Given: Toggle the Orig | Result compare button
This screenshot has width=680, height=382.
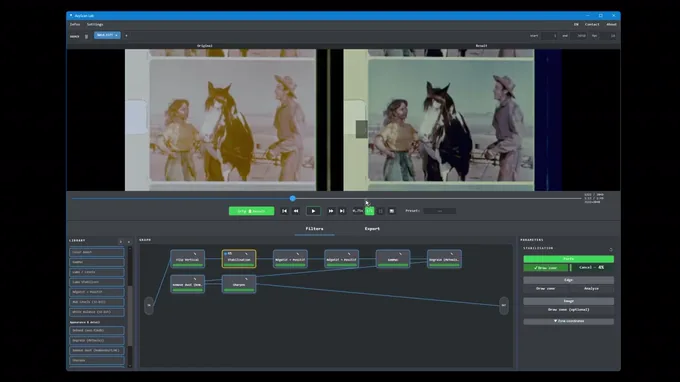Looking at the screenshot, I should coord(252,211).
